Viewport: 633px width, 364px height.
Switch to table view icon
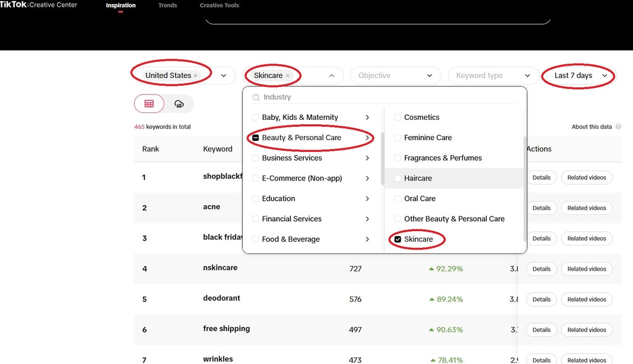click(x=149, y=104)
